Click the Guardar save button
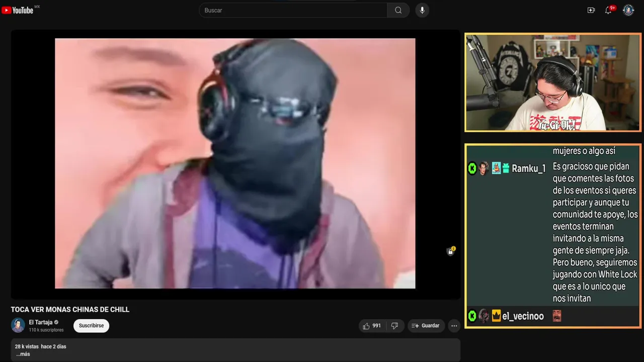Image resolution: width=644 pixels, height=362 pixels. pos(426,326)
